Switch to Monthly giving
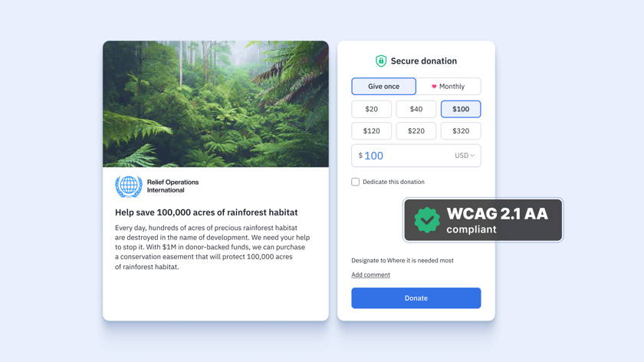This screenshot has height=362, width=644. [449, 87]
